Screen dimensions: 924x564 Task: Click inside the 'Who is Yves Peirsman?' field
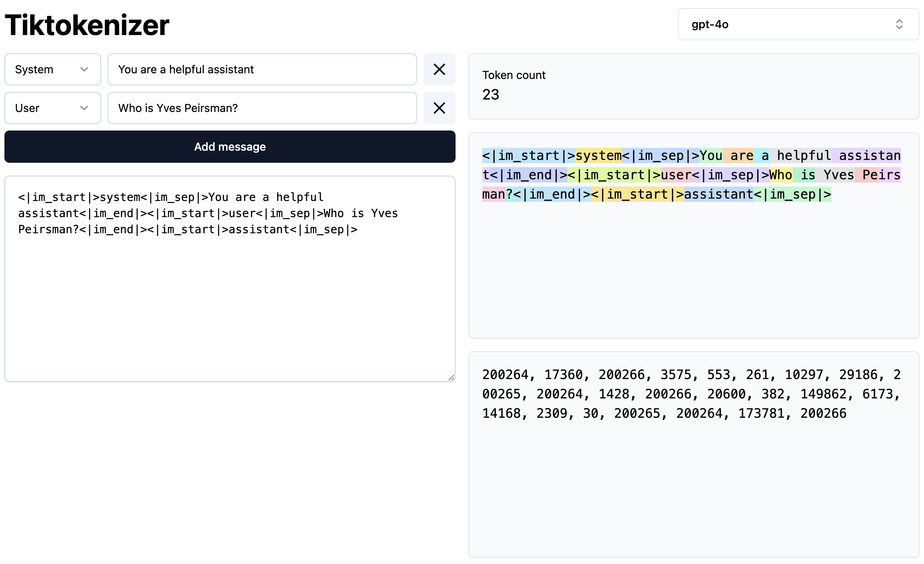(262, 108)
